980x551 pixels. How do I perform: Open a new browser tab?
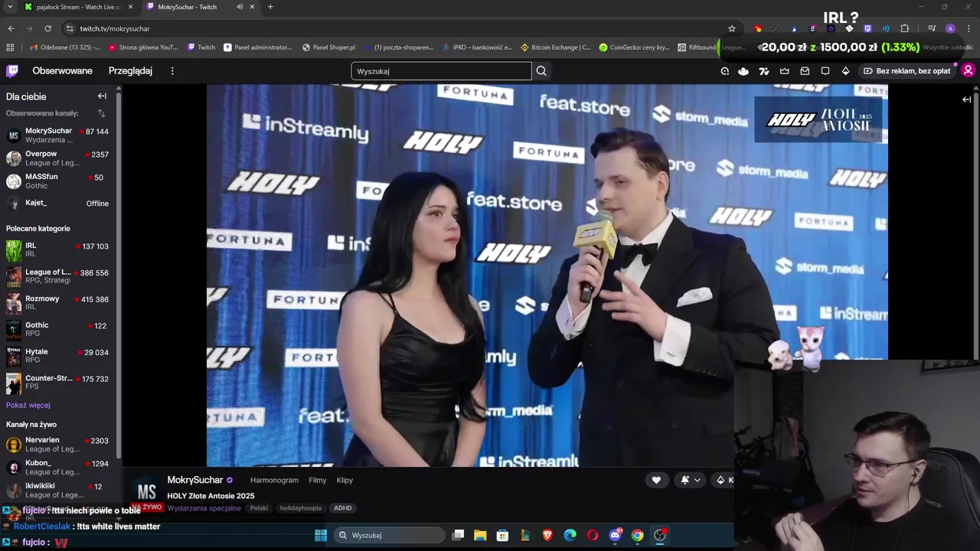click(270, 7)
